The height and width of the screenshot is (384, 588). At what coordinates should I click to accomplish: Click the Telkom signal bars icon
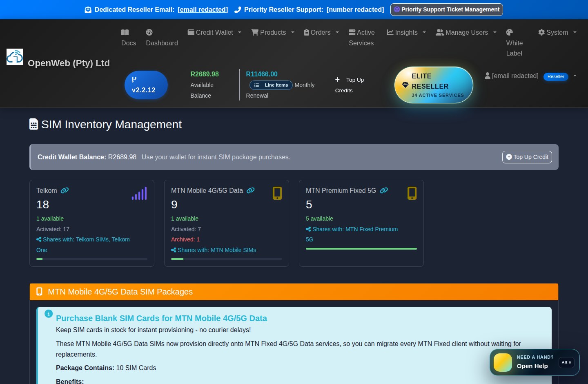click(139, 193)
